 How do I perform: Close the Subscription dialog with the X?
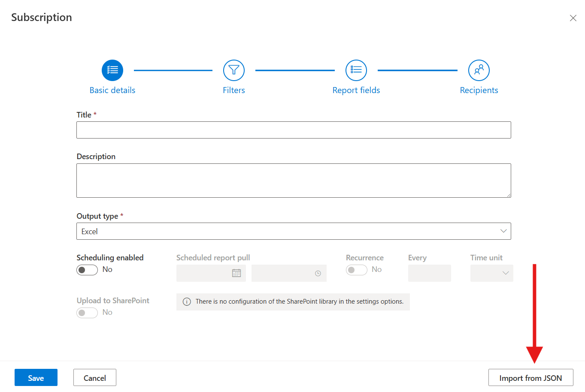point(573,18)
